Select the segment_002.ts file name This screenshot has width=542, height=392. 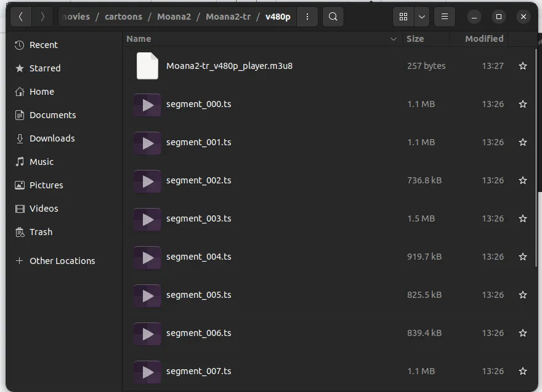coord(199,181)
